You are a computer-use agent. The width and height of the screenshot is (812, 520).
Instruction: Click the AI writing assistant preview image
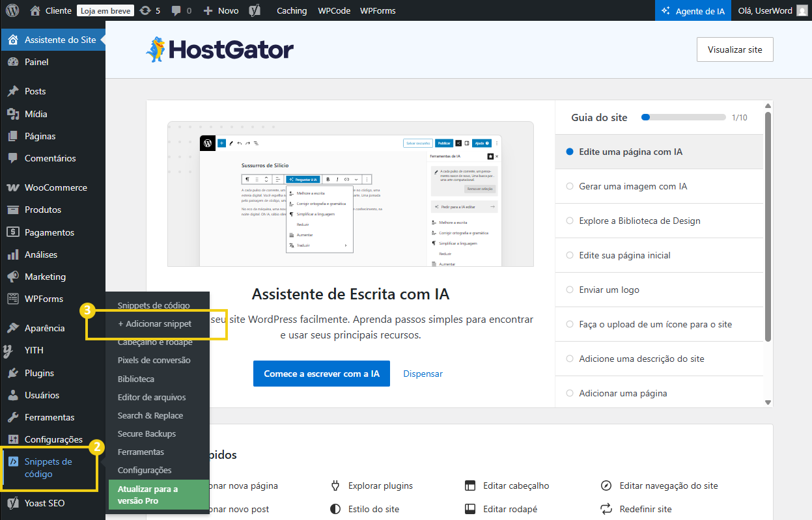tap(350, 194)
